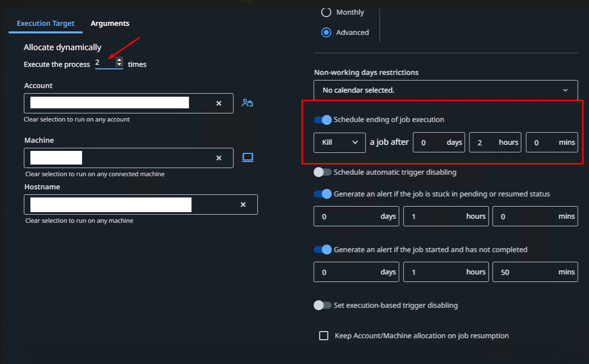This screenshot has width=589, height=364.
Task: Click the hours field showing 2 after Kill
Action: [495, 142]
